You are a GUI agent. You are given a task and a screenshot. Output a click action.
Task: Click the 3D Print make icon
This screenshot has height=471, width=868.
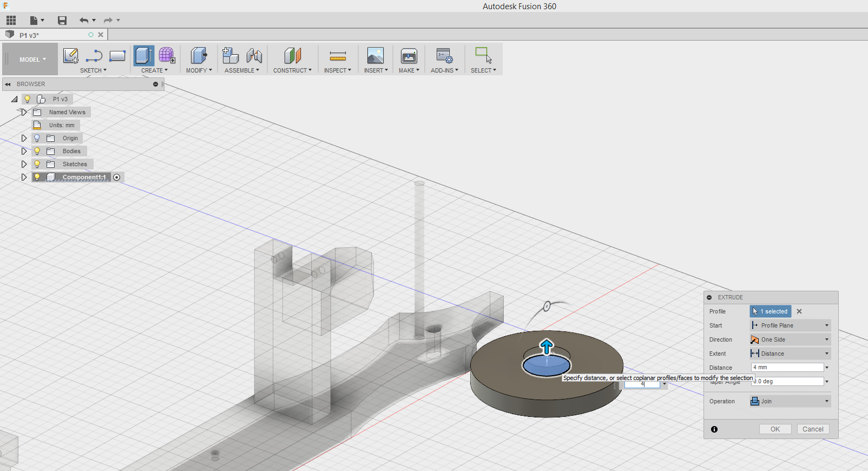click(409, 56)
